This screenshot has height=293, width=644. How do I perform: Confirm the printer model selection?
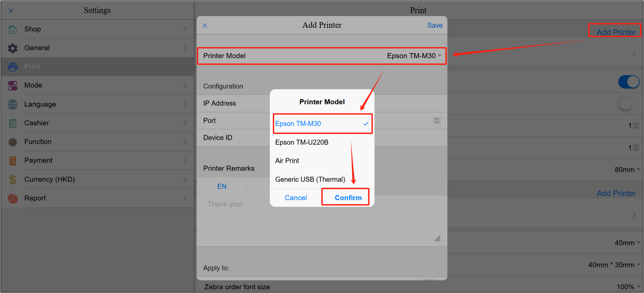[348, 198]
